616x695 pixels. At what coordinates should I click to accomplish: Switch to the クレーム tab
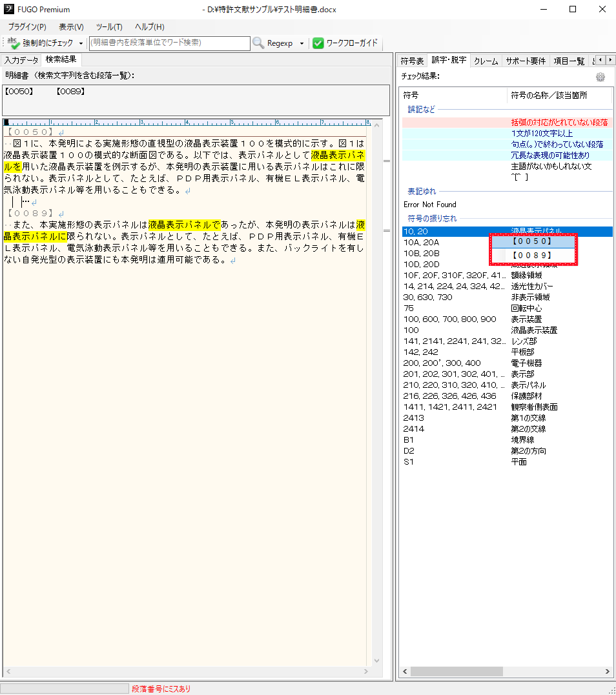click(486, 61)
